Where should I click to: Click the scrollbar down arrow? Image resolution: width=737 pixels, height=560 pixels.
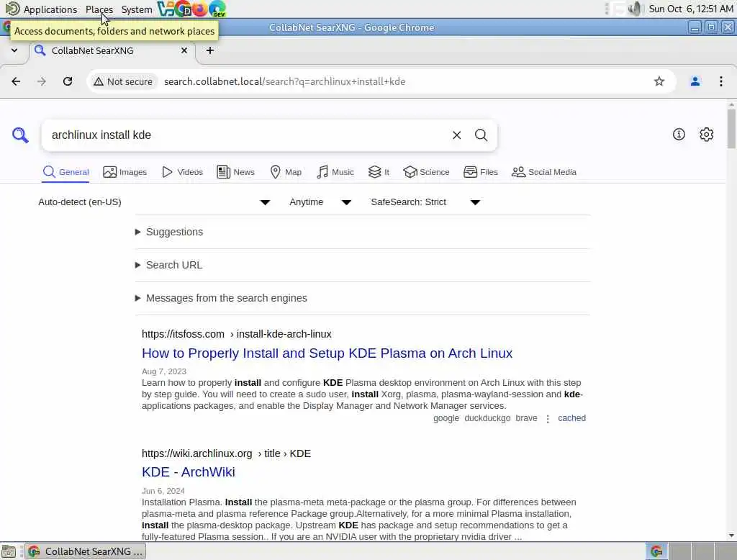tap(731, 536)
